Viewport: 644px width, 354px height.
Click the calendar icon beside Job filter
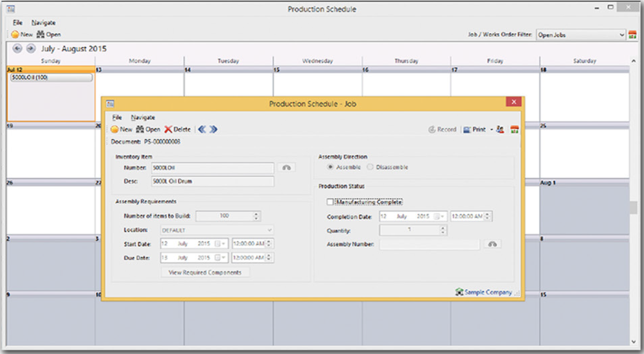pyautogui.click(x=633, y=35)
